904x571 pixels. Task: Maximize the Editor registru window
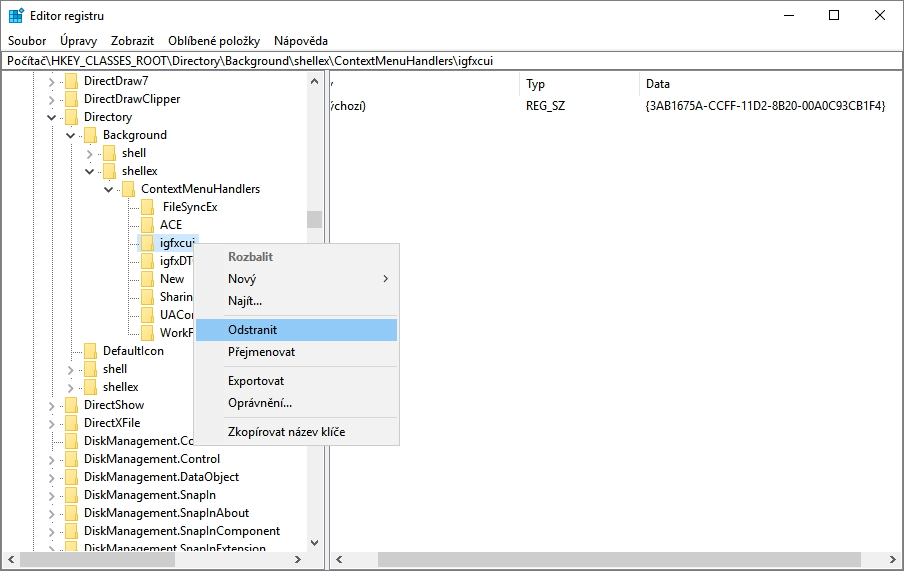(834, 16)
